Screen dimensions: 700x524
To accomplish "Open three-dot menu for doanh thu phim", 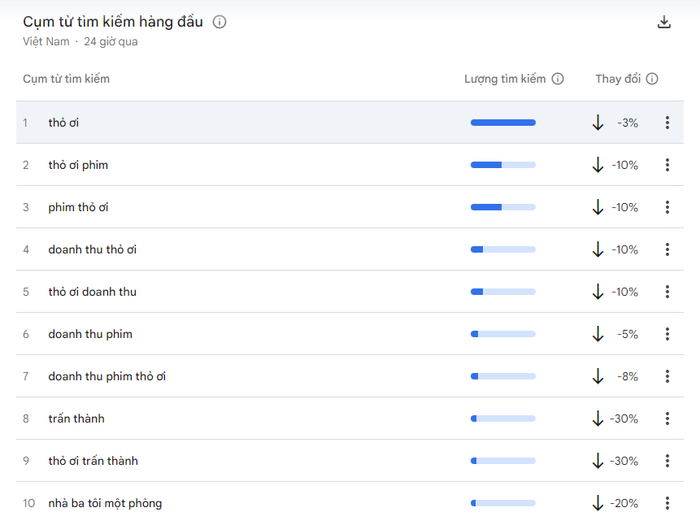I will point(667,334).
